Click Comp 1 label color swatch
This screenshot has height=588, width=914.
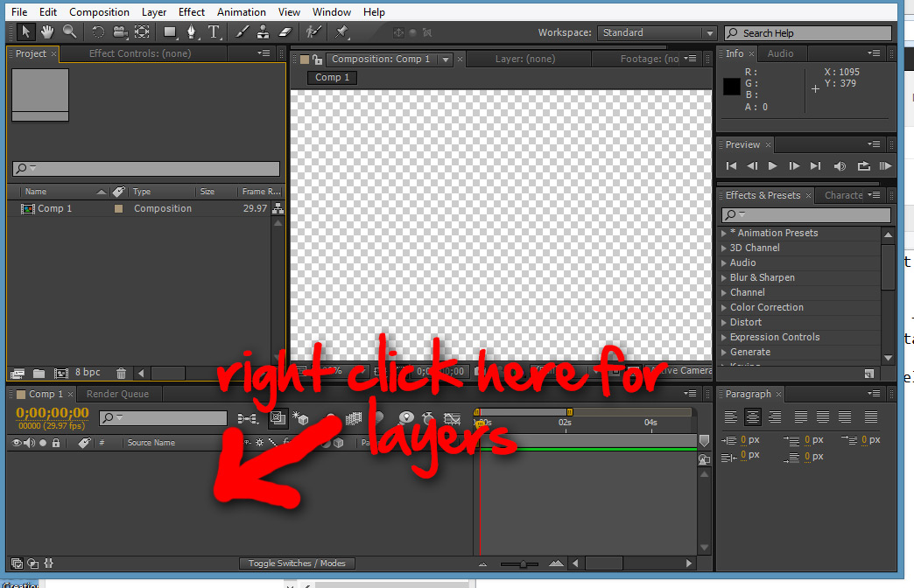pyautogui.click(x=118, y=208)
